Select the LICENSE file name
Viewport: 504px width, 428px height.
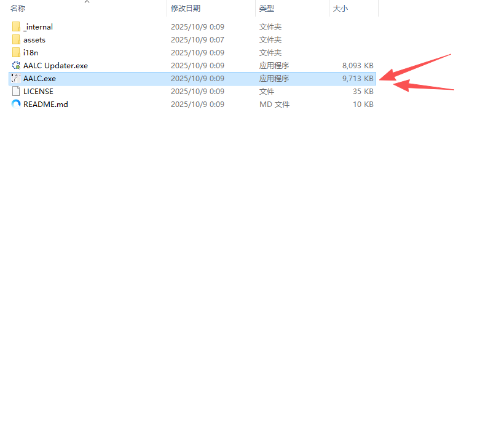point(38,92)
